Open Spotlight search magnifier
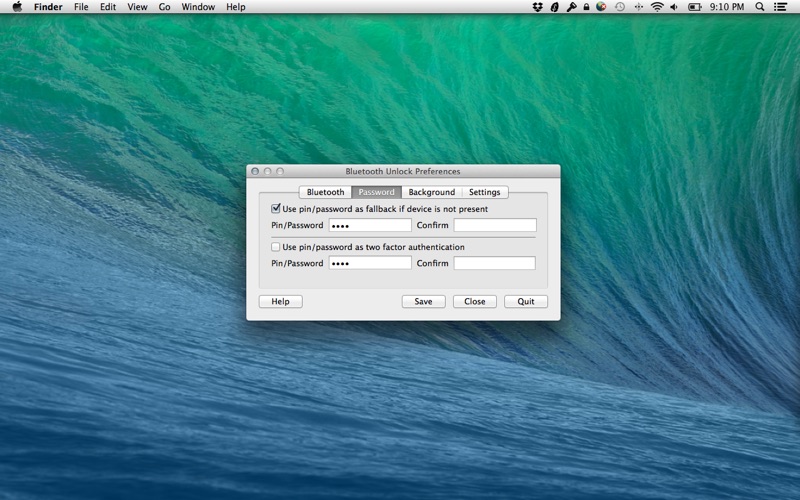Viewport: 800px width, 500px height. [760, 7]
